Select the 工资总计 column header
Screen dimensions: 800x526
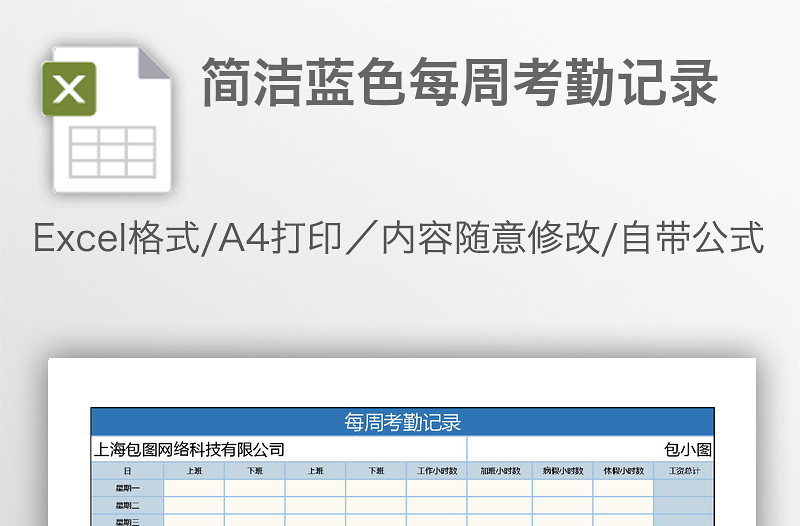[x=684, y=471]
